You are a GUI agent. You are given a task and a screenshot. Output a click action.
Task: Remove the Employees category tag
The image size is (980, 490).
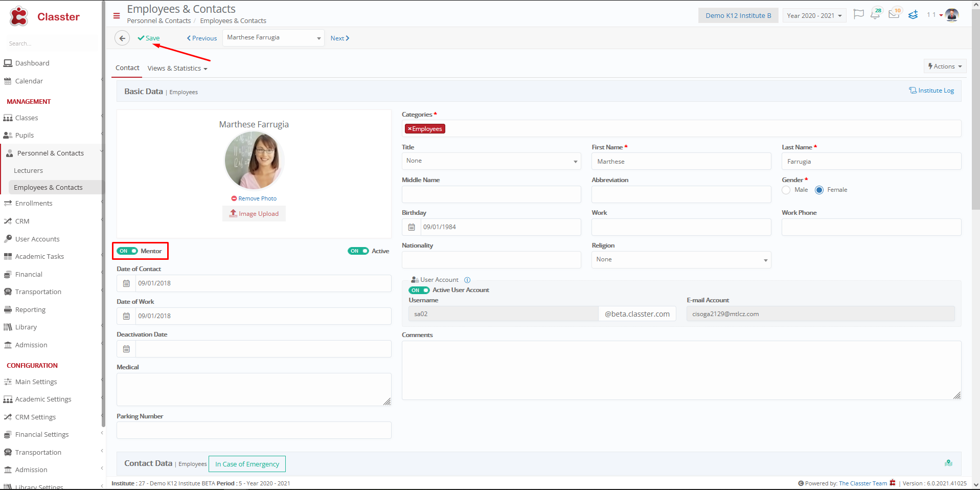coord(409,129)
